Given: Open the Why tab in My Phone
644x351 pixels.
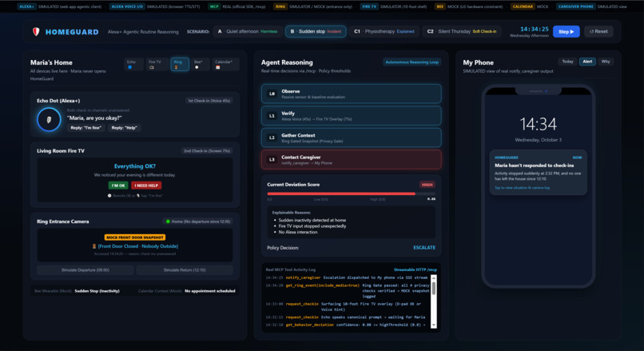Looking at the screenshot, I should 606,62.
